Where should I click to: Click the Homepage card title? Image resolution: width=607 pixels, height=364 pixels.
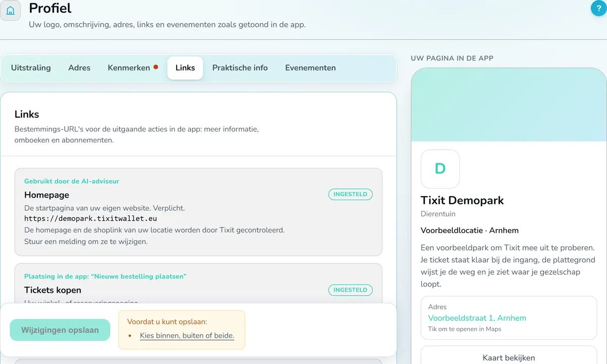(47, 195)
